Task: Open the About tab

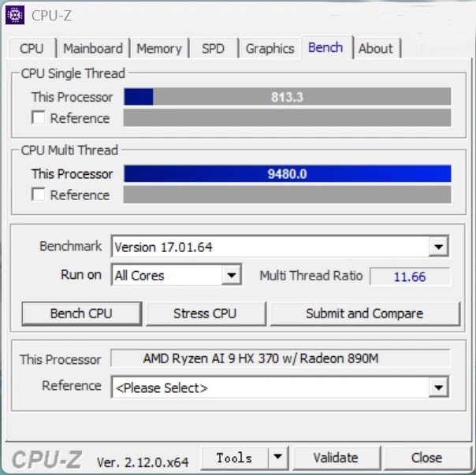Action: [375, 49]
